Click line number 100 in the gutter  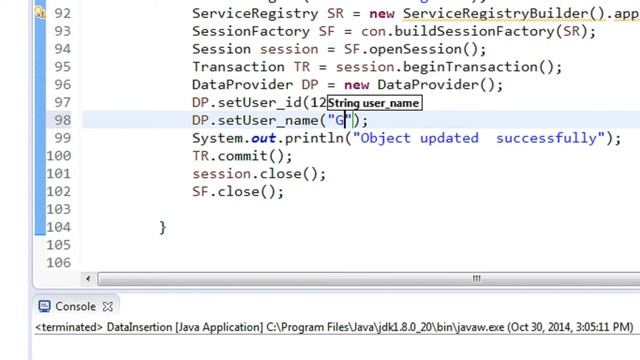tap(59, 156)
